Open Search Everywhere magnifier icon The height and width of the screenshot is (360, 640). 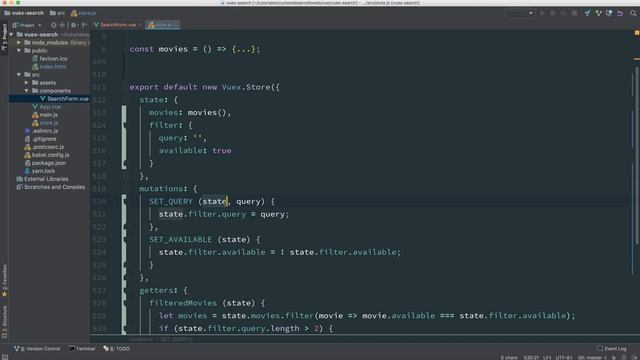pos(633,13)
